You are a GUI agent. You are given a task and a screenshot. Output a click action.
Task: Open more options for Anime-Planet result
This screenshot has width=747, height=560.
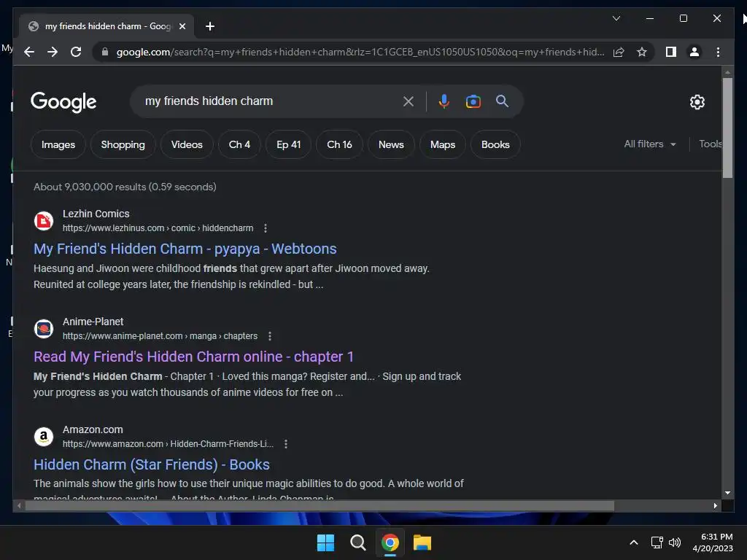[x=270, y=336]
